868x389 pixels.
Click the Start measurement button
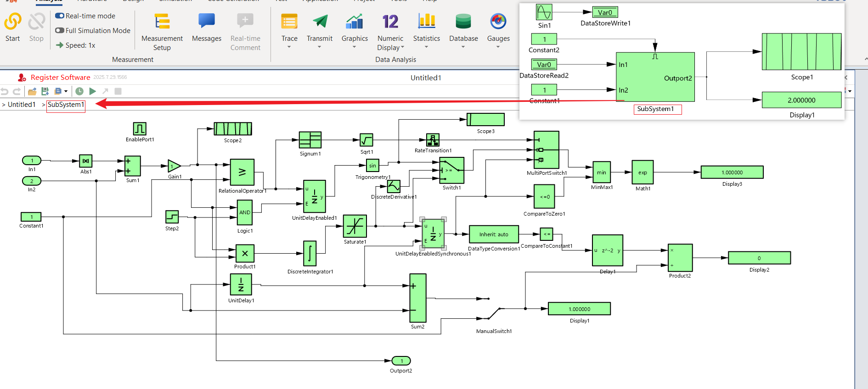point(13,27)
